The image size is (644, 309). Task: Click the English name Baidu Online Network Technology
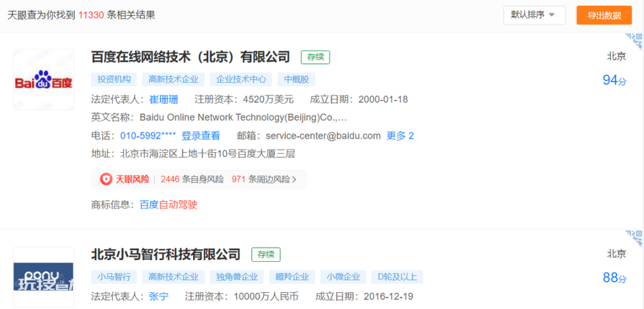[x=243, y=118]
